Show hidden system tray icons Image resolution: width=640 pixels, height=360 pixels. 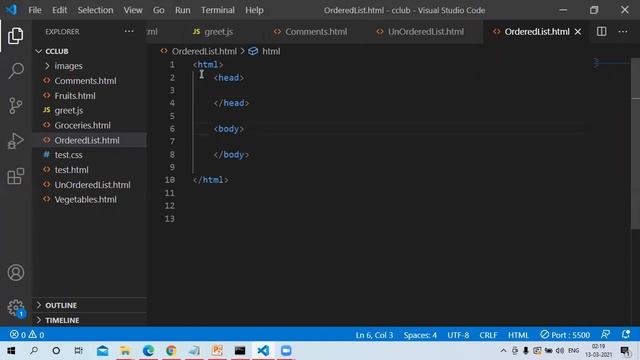click(503, 351)
